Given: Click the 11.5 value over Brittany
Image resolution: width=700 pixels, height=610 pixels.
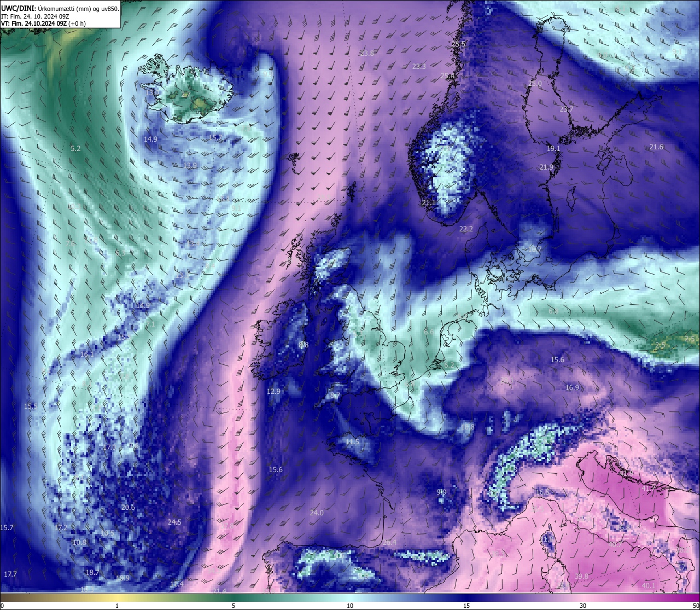Looking at the screenshot, I should click(352, 441).
